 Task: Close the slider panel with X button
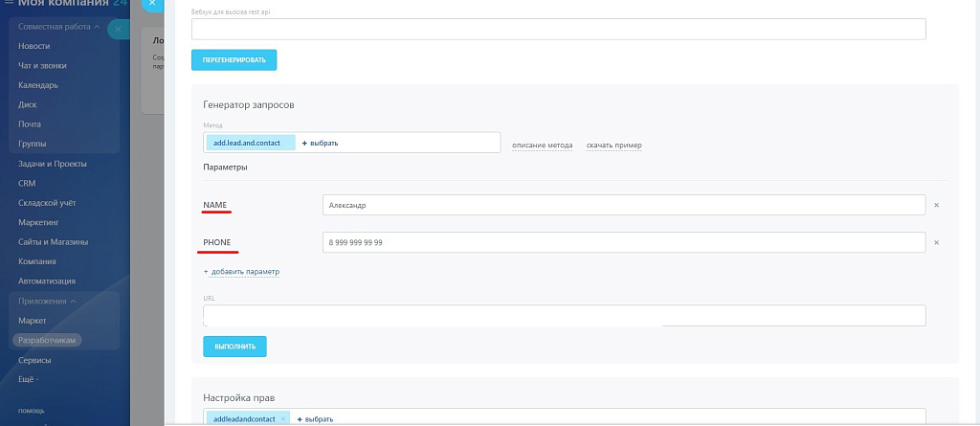151,4
